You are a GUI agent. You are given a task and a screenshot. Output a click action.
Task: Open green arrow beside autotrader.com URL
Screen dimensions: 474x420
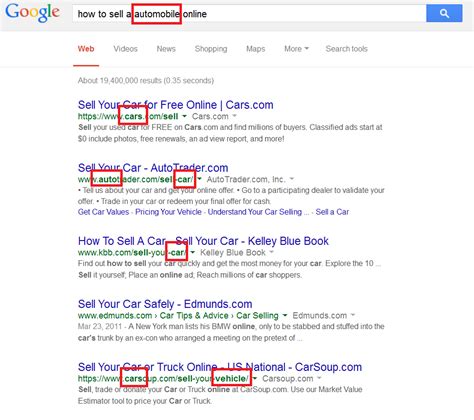[x=199, y=179]
